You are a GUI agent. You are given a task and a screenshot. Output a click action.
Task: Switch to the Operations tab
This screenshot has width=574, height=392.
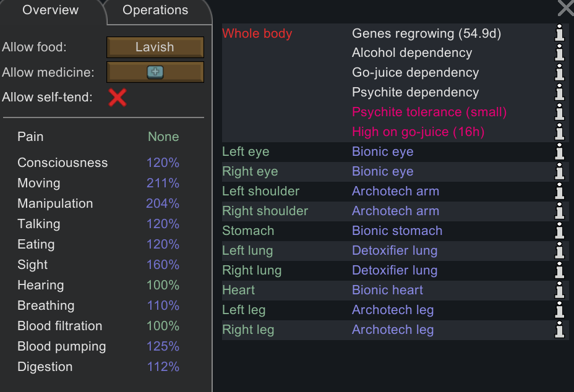(x=155, y=11)
